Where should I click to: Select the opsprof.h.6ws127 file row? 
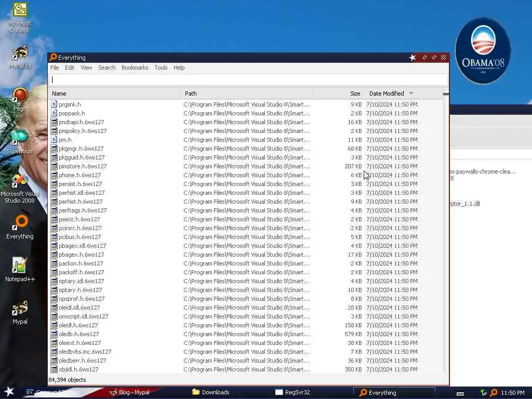[246, 299]
